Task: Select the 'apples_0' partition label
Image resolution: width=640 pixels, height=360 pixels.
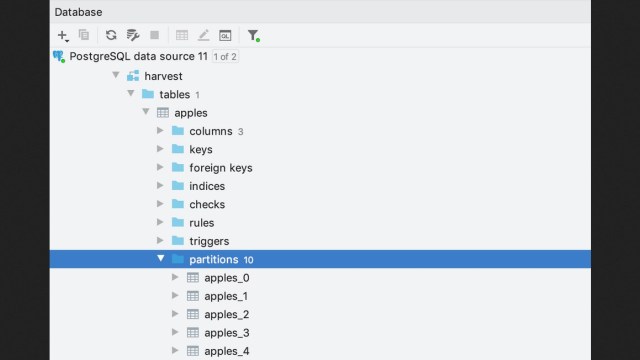Action: pyautogui.click(x=227, y=278)
